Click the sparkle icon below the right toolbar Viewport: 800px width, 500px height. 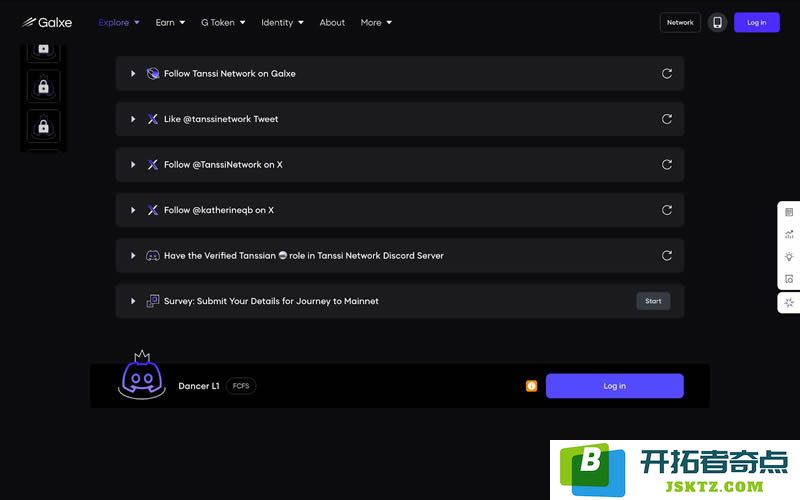(x=789, y=303)
